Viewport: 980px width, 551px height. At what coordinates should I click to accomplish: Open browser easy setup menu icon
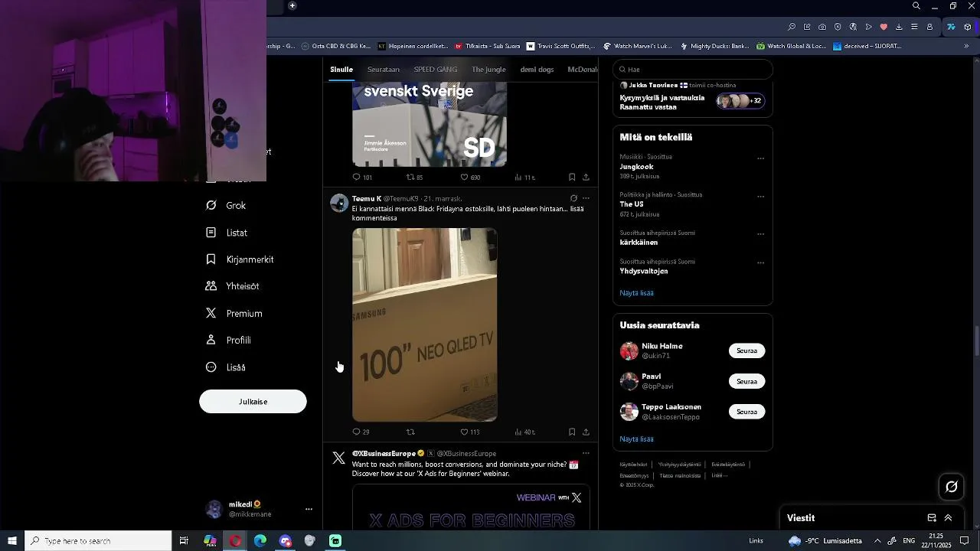pyautogui.click(x=914, y=27)
